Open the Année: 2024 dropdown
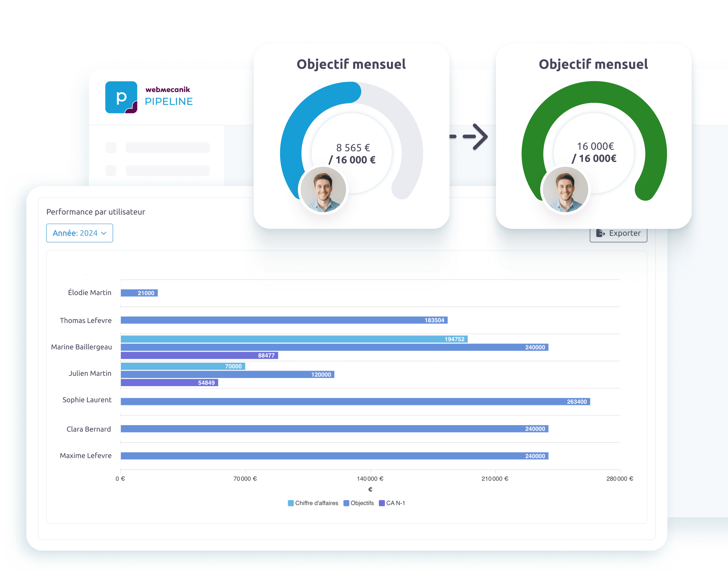Image resolution: width=728 pixels, height=587 pixels. pos(80,233)
